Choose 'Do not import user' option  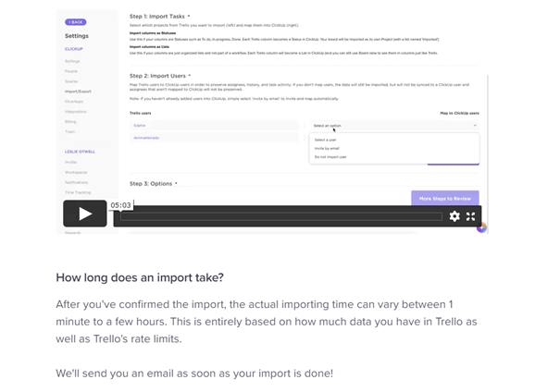[x=330, y=157]
